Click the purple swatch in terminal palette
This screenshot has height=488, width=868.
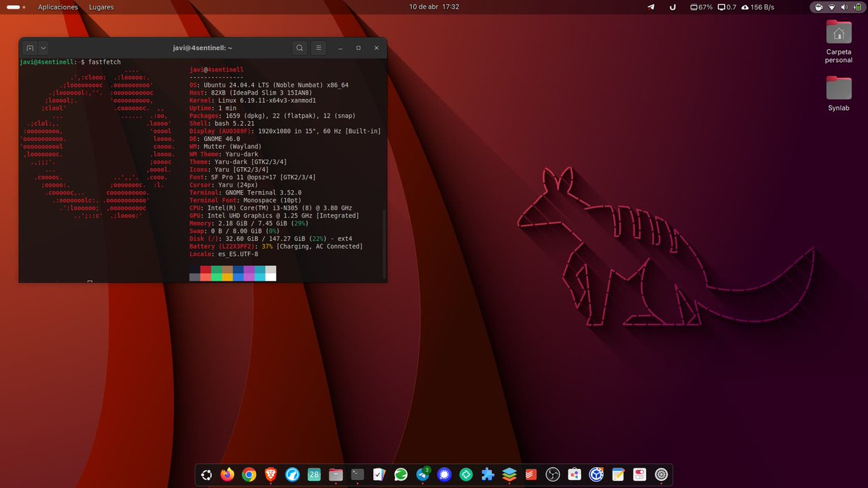(249, 270)
